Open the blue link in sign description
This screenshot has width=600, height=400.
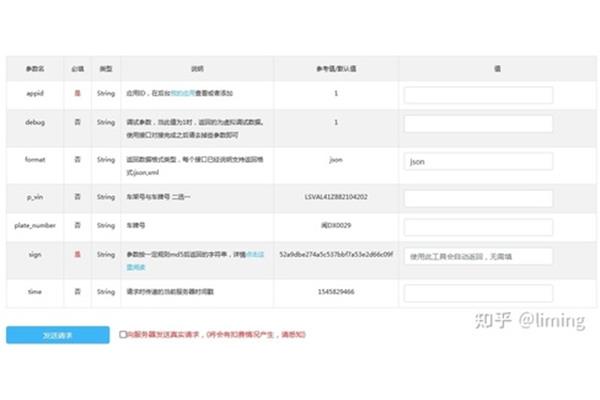tap(136, 267)
